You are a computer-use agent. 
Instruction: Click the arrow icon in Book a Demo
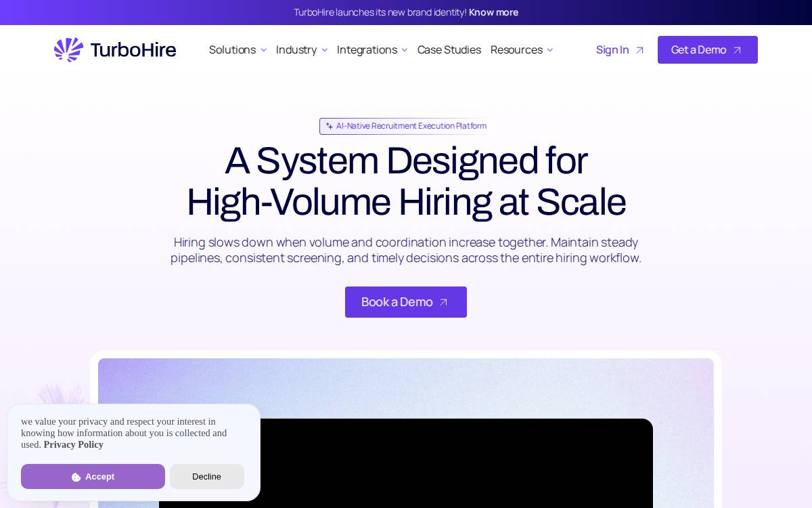(444, 302)
